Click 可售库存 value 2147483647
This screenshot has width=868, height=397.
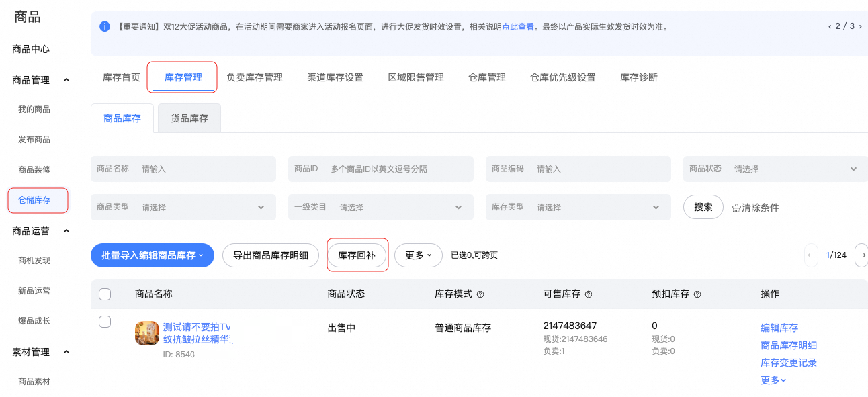click(x=570, y=326)
